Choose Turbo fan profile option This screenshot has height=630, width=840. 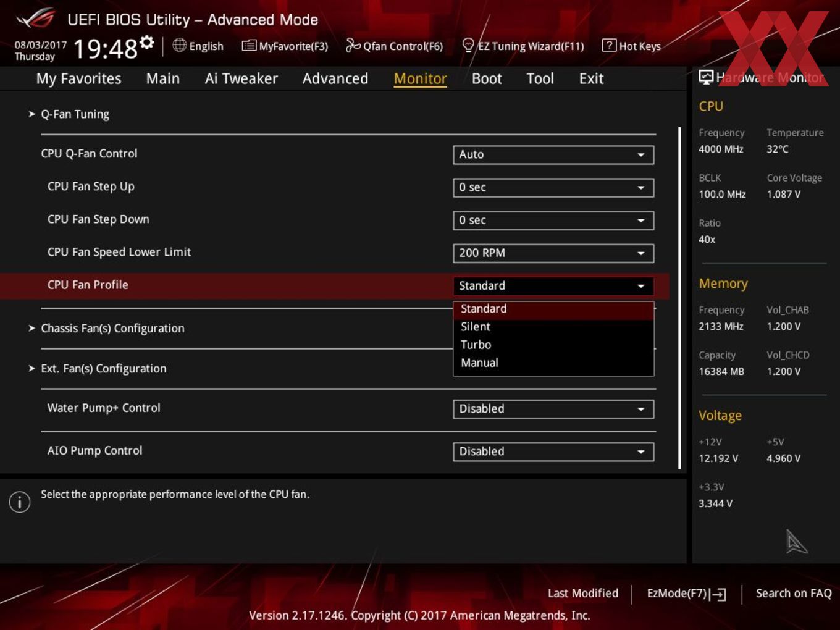click(553, 345)
